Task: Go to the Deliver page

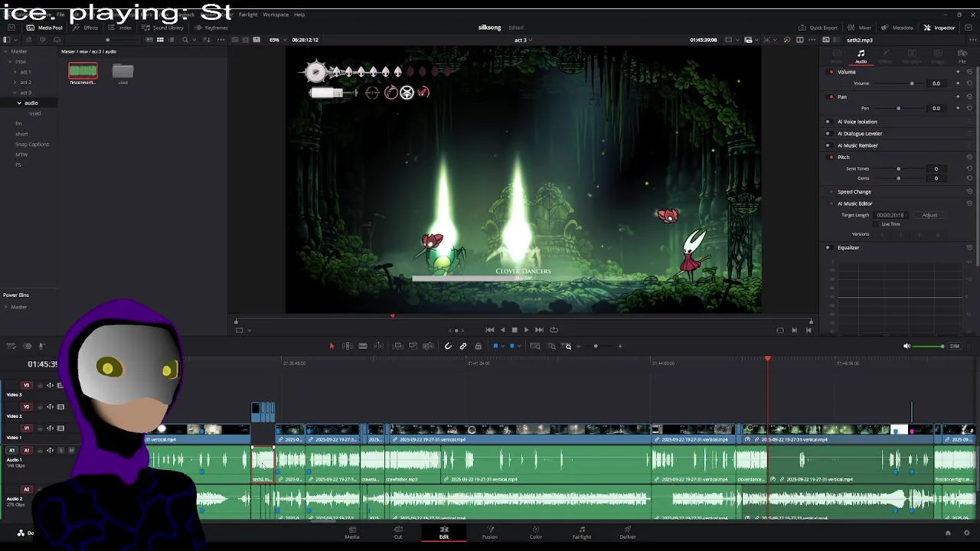Action: coord(628,533)
